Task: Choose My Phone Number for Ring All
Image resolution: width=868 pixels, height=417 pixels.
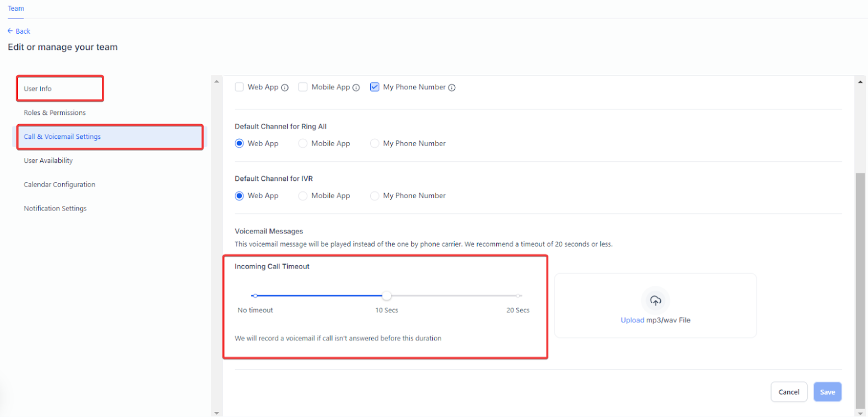Action: 375,143
